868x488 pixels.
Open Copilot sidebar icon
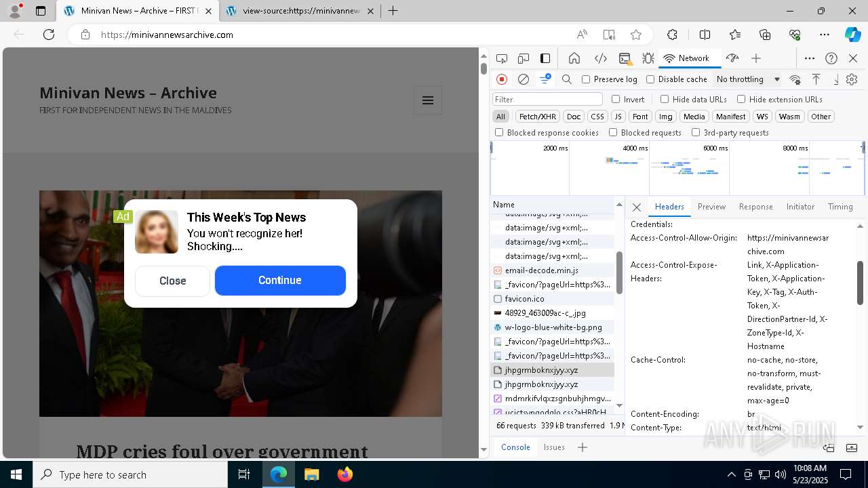[x=852, y=35]
